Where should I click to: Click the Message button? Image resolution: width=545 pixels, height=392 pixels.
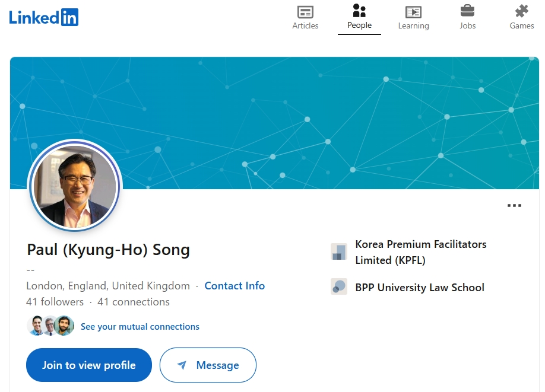[x=208, y=365]
